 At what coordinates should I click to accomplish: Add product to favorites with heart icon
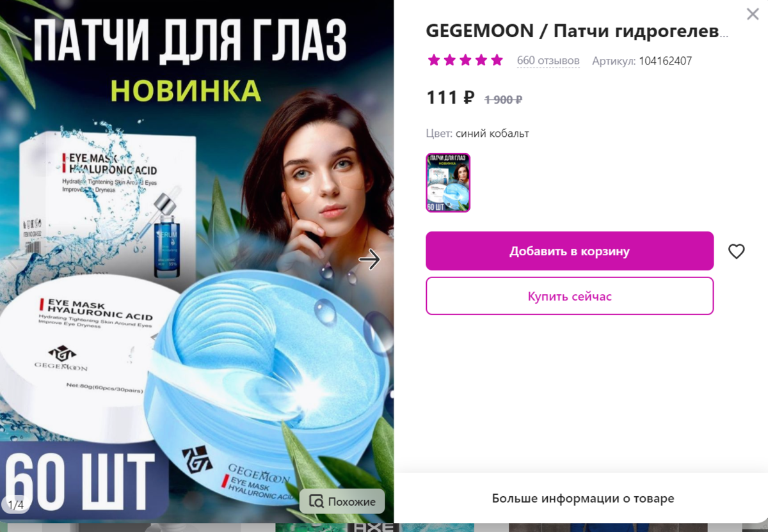[737, 251]
